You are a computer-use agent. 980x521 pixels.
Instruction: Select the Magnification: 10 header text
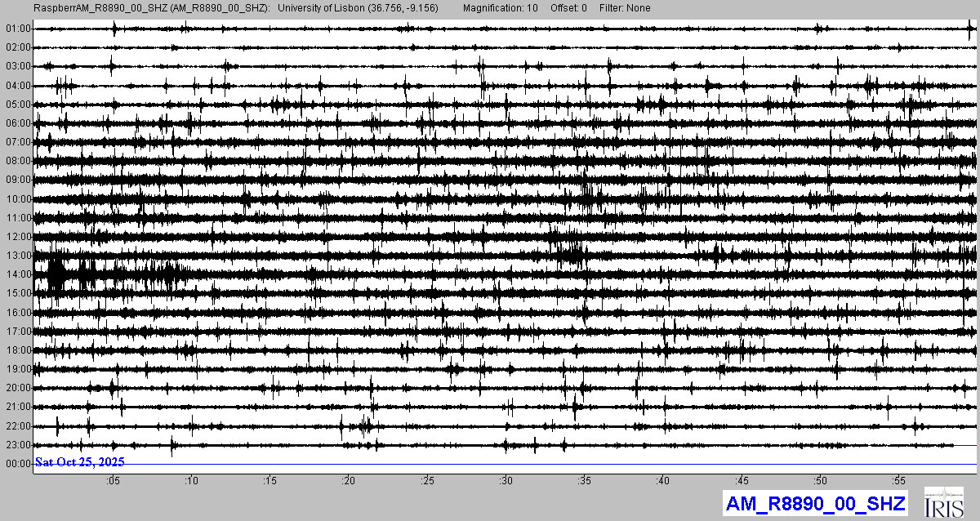500,7
